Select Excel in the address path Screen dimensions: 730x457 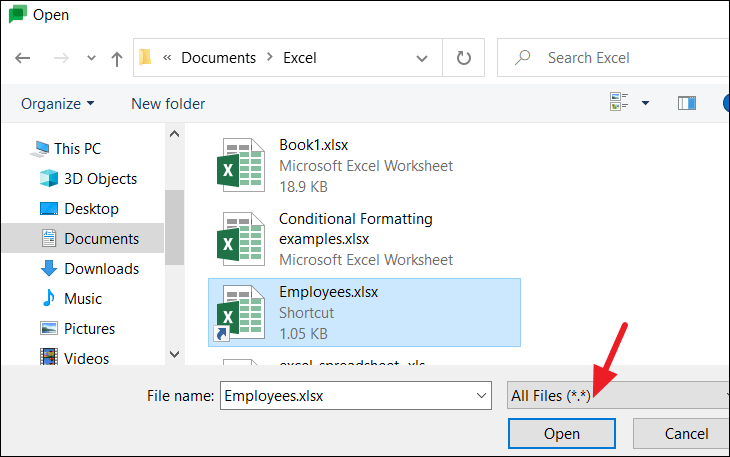click(x=300, y=58)
